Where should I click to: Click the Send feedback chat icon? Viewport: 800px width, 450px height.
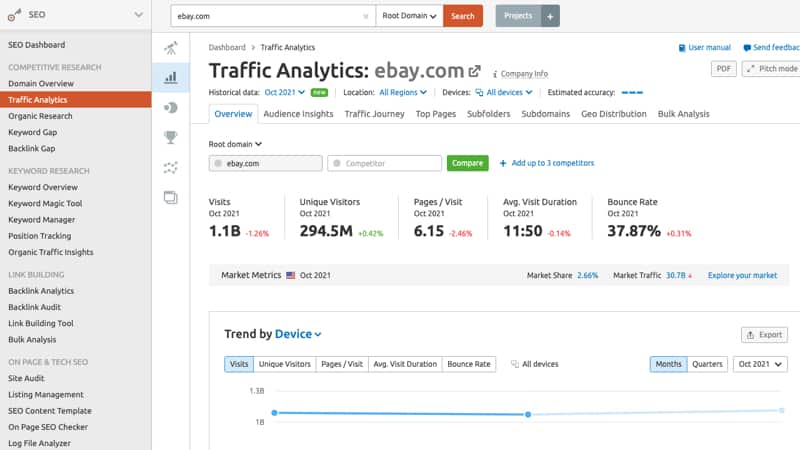(747, 48)
